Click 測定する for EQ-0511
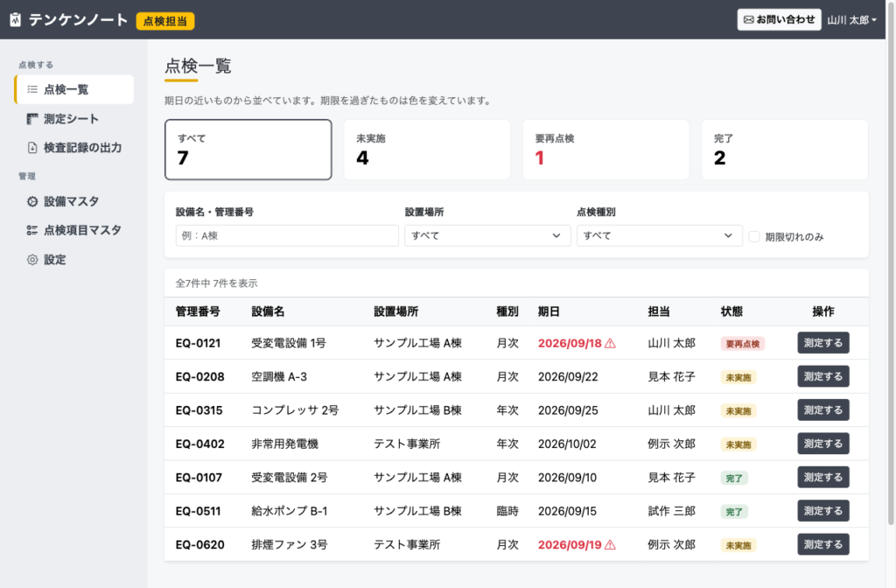This screenshot has width=896, height=588. (822, 511)
